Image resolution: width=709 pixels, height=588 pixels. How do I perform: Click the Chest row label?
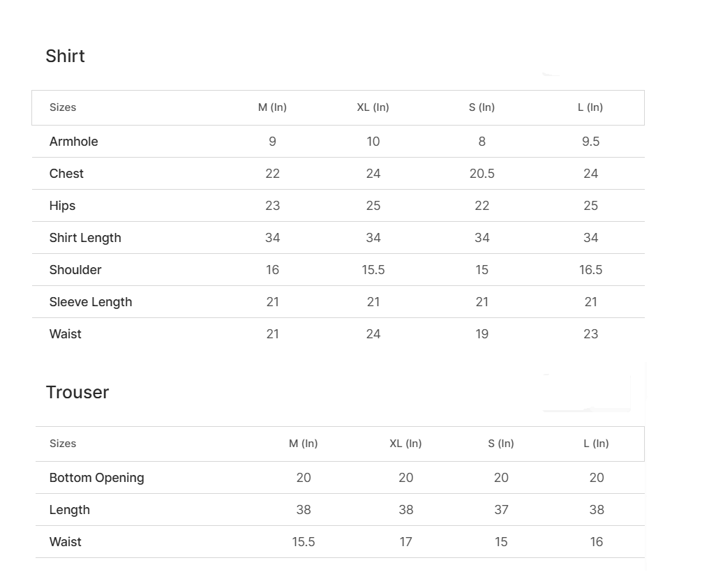point(66,174)
